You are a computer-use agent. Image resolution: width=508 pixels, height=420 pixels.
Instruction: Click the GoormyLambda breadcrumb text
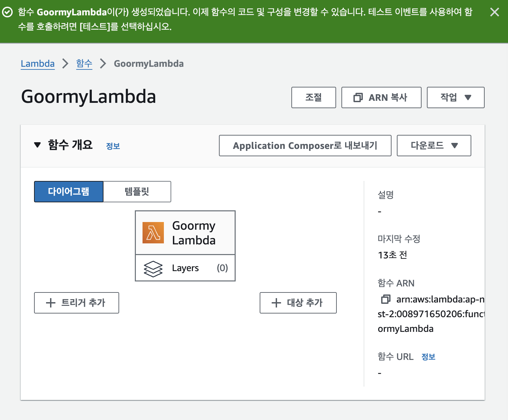coord(149,63)
